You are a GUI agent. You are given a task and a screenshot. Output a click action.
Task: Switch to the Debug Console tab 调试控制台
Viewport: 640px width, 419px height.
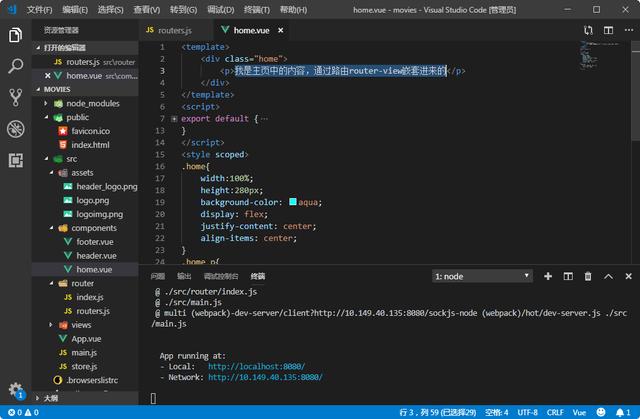tap(221, 276)
